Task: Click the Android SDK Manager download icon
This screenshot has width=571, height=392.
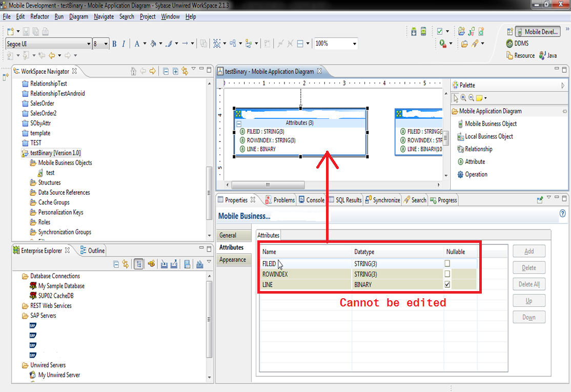Action: tap(414, 32)
